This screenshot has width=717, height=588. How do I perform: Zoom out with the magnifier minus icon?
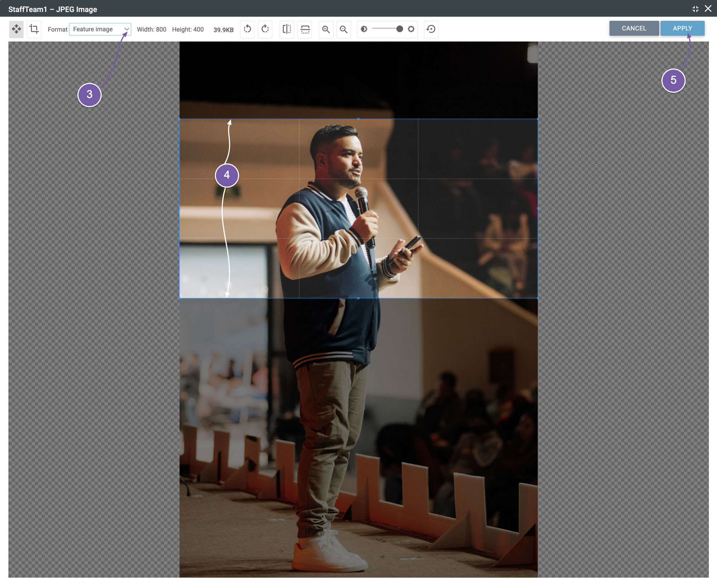click(x=343, y=29)
